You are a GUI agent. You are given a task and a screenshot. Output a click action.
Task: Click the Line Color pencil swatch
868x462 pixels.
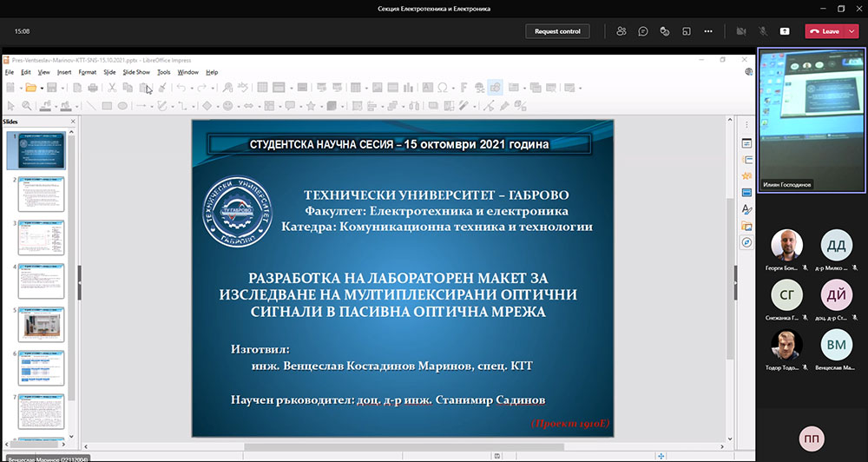(46, 105)
